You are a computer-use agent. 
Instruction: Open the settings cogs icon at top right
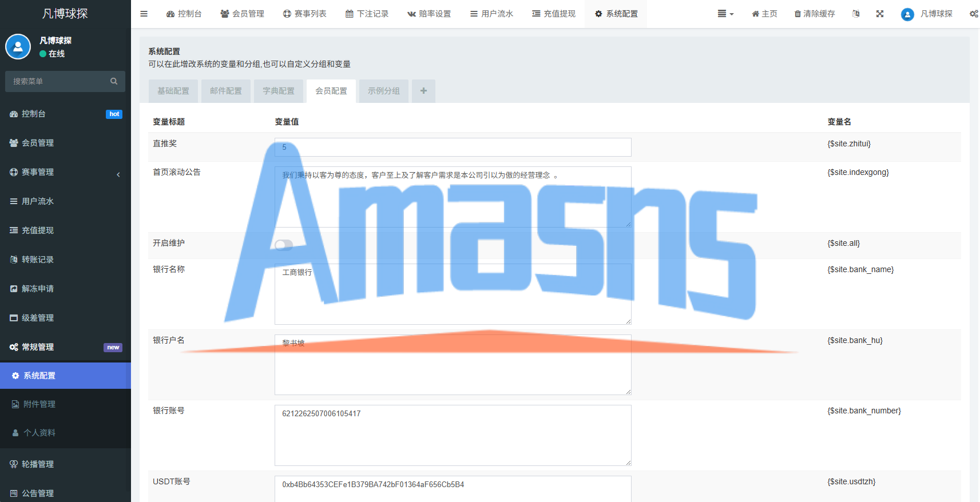click(974, 14)
